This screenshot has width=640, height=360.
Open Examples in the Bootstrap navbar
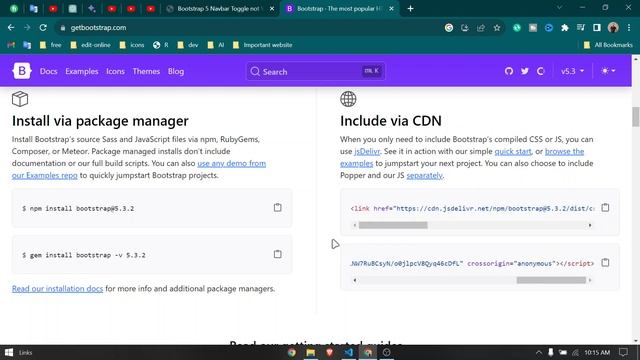tap(82, 71)
